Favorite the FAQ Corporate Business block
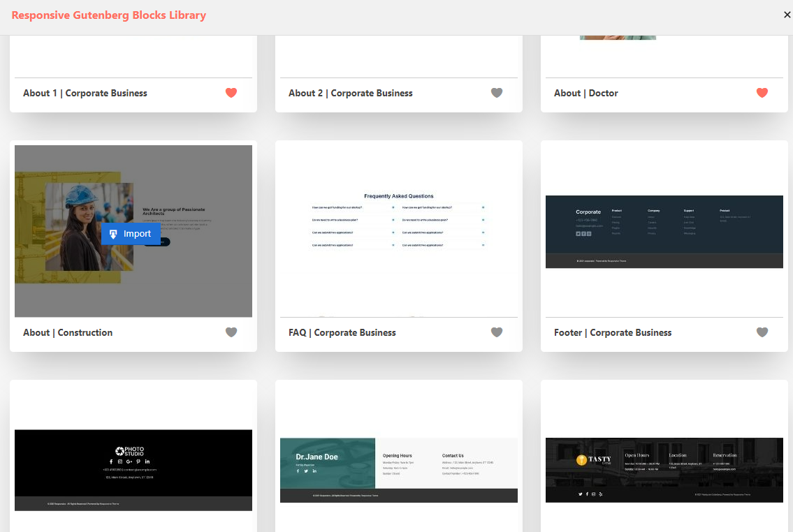The width and height of the screenshot is (793, 532). (497, 332)
